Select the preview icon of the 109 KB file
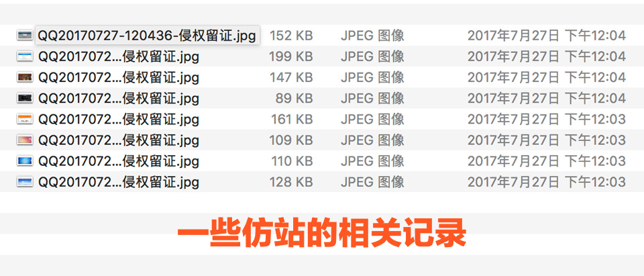Image resolution: width=644 pixels, height=276 pixels. pyautogui.click(x=25, y=140)
